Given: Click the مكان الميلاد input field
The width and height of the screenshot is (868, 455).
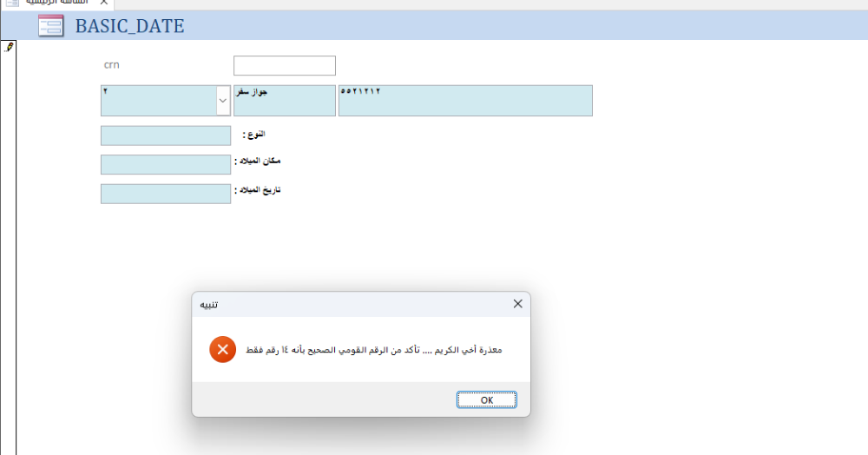Looking at the screenshot, I should pyautogui.click(x=166, y=165).
